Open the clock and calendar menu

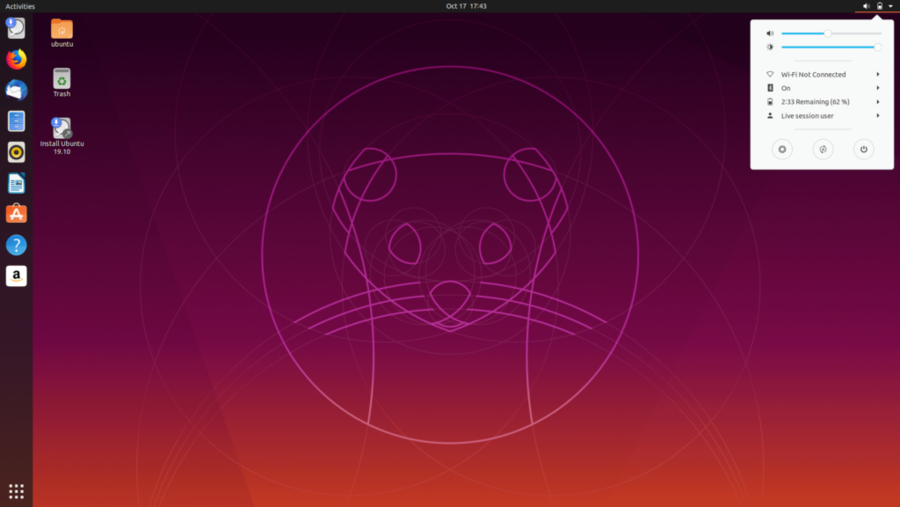pyautogui.click(x=466, y=6)
